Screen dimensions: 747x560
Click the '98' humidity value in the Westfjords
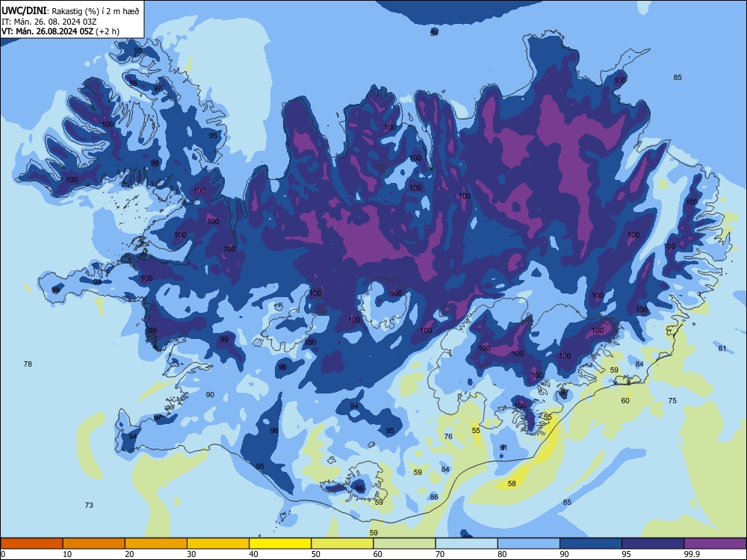coord(133,84)
